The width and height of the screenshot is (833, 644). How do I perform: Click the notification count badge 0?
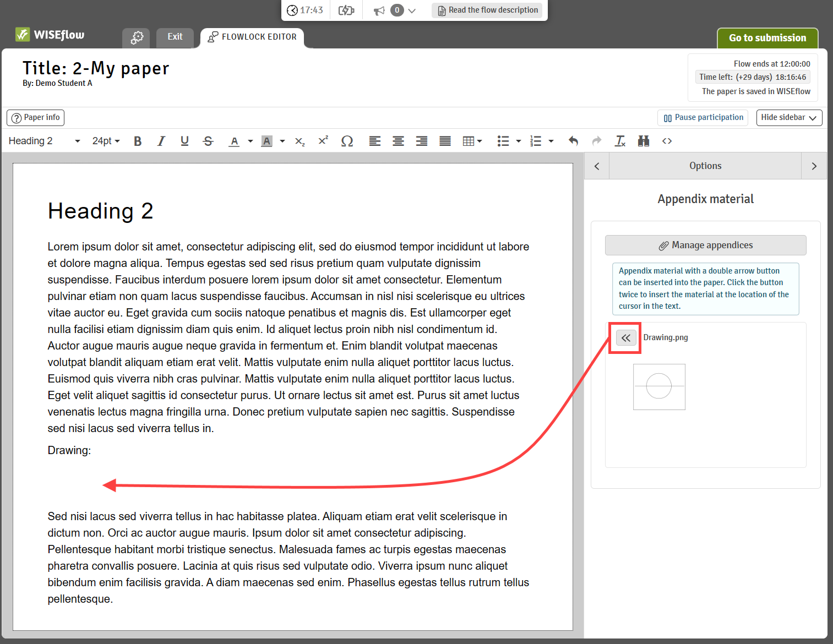[x=397, y=10]
